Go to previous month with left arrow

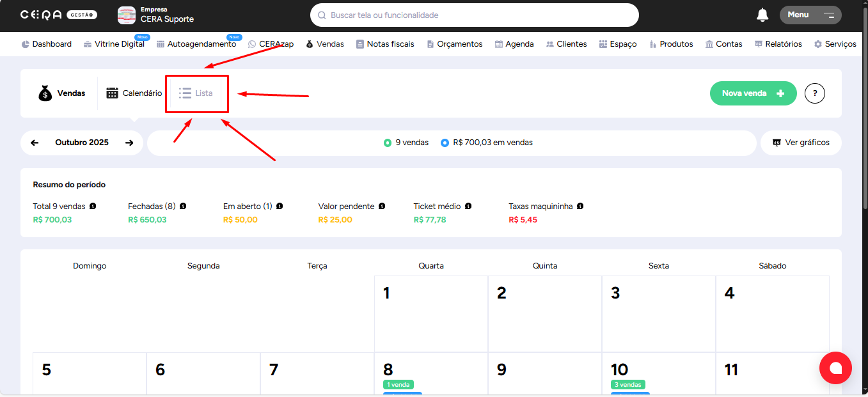[x=35, y=143]
